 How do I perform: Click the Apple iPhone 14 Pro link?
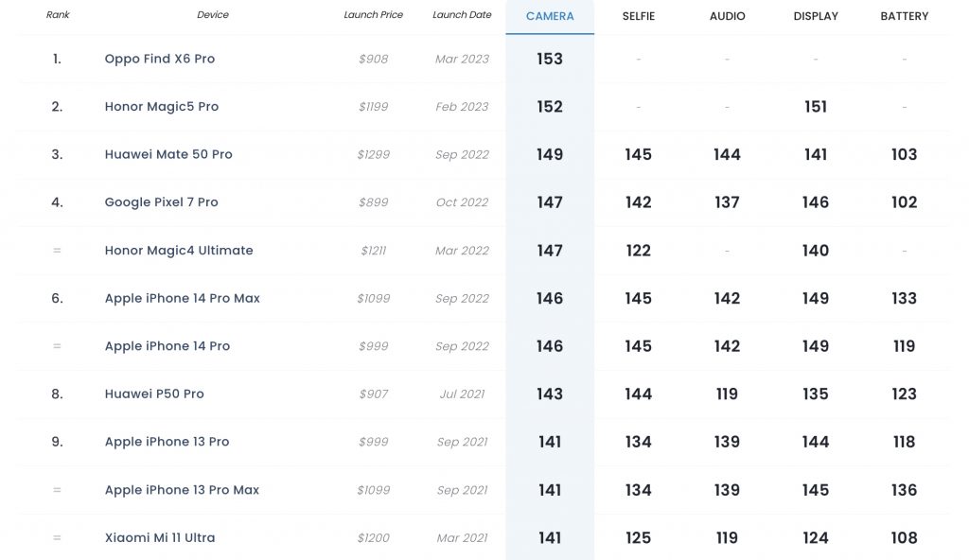167,346
